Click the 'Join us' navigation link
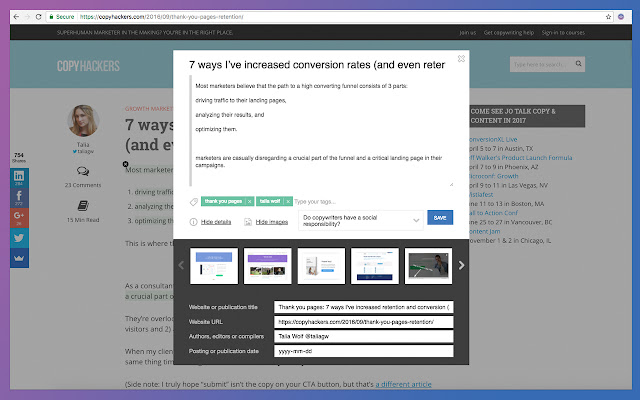This screenshot has height=400, width=640. coord(468,33)
